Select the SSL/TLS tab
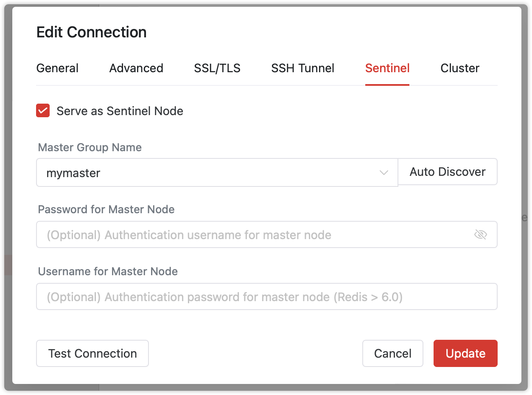Viewport: 532px width, 395px height. click(217, 68)
